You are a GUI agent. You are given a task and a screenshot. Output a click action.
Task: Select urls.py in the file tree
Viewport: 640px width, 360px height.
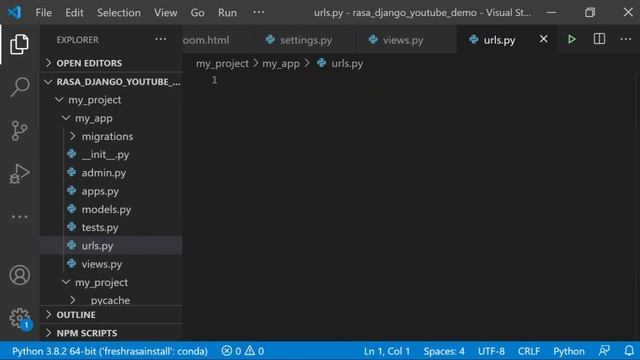(x=111, y=246)
